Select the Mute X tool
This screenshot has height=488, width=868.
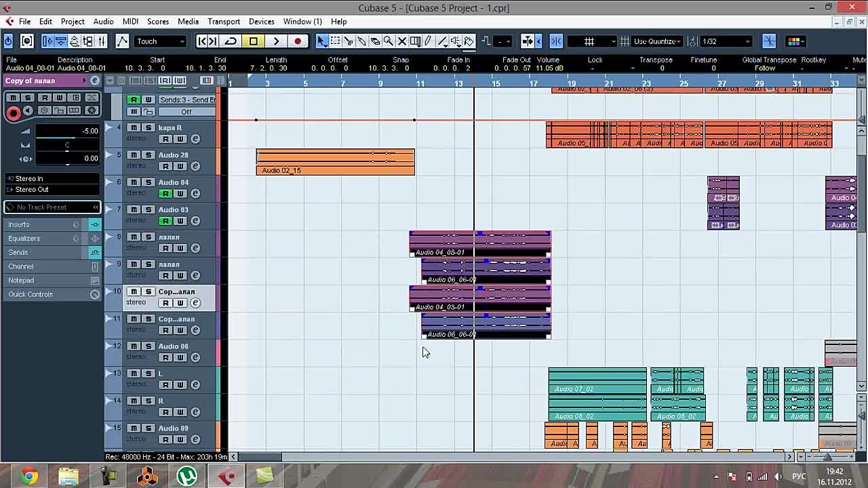[x=401, y=41]
